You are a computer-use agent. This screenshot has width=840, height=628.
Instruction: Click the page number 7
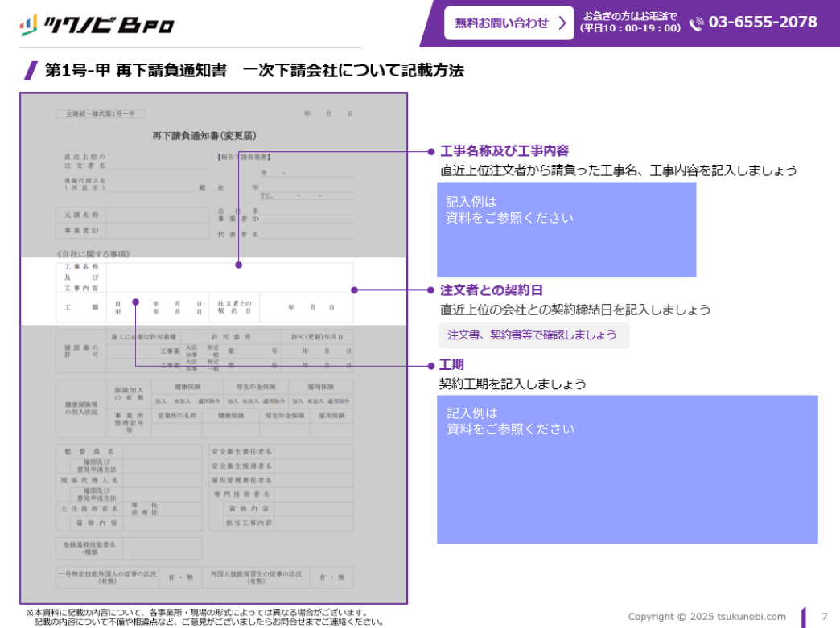click(825, 616)
